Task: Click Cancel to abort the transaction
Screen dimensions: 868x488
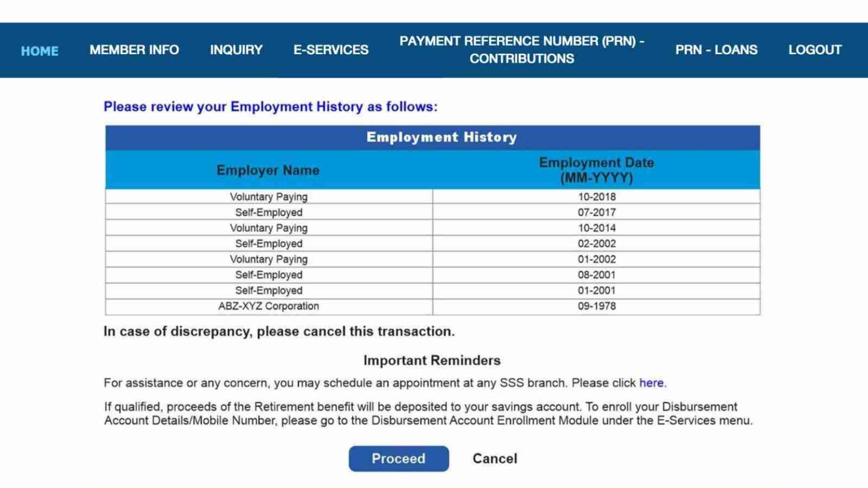Action: tap(494, 458)
